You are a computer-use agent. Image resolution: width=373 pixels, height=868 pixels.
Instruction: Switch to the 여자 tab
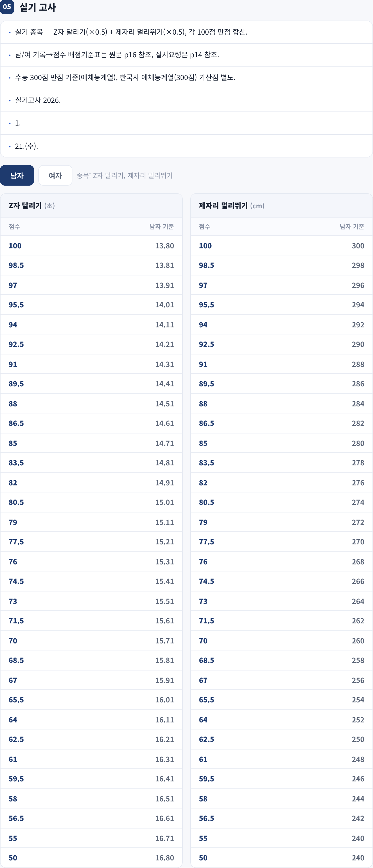(x=55, y=175)
